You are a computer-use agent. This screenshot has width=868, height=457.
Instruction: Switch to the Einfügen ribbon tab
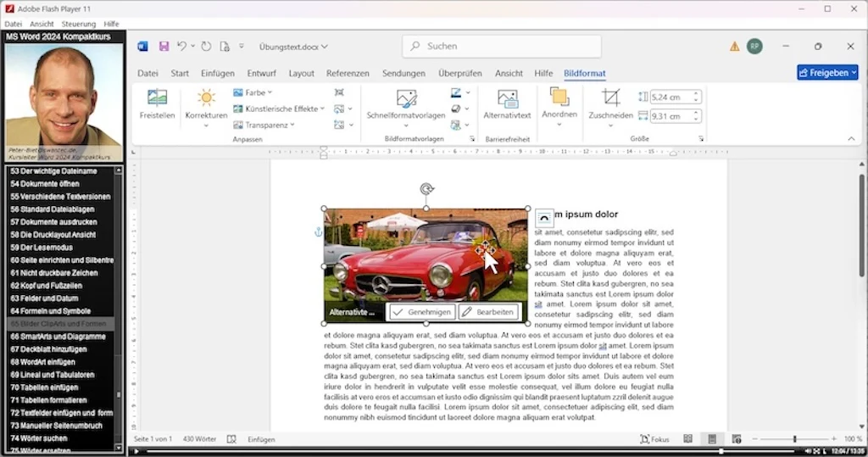218,73
